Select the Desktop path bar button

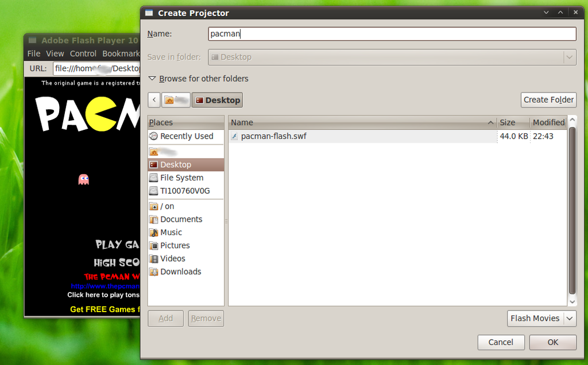coord(218,100)
